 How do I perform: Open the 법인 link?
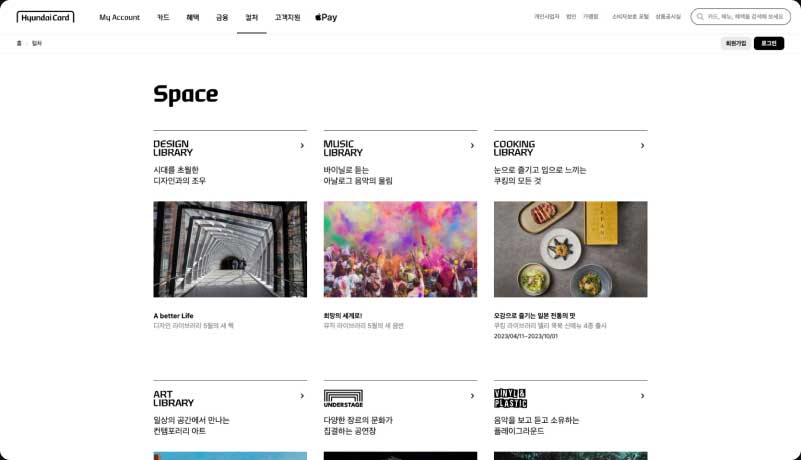571,17
